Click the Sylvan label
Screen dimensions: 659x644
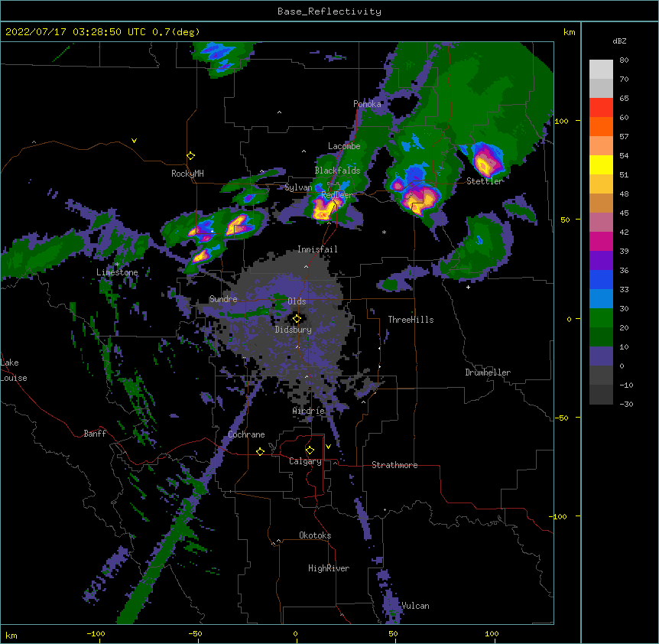point(298,187)
